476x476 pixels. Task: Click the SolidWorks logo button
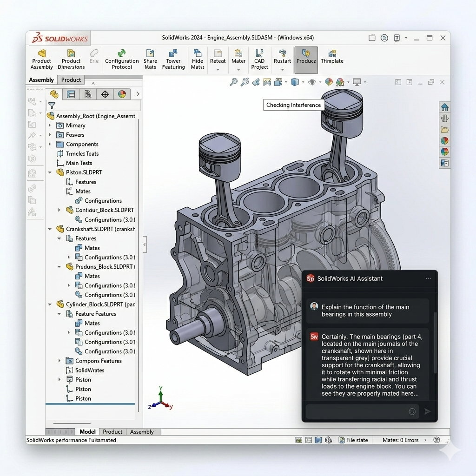tap(60, 38)
